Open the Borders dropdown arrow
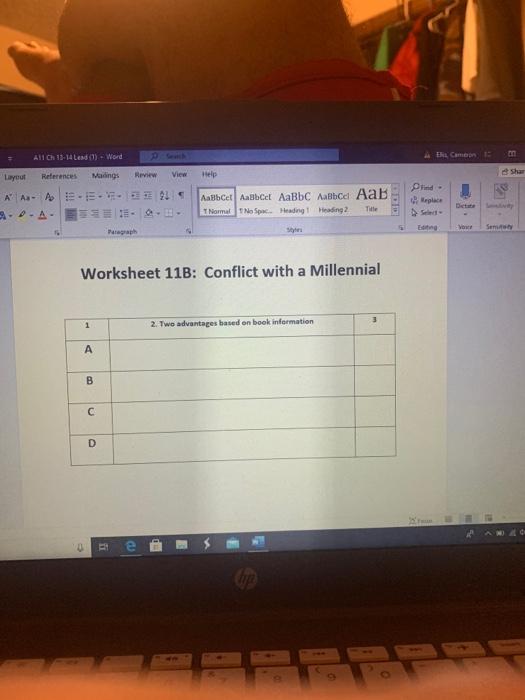525x700 pixels. (x=178, y=213)
